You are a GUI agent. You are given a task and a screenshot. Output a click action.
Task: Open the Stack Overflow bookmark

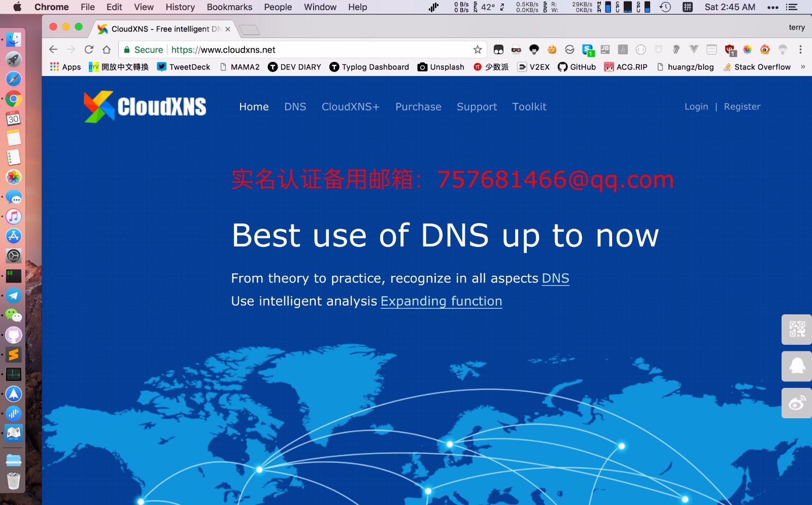[x=757, y=67]
